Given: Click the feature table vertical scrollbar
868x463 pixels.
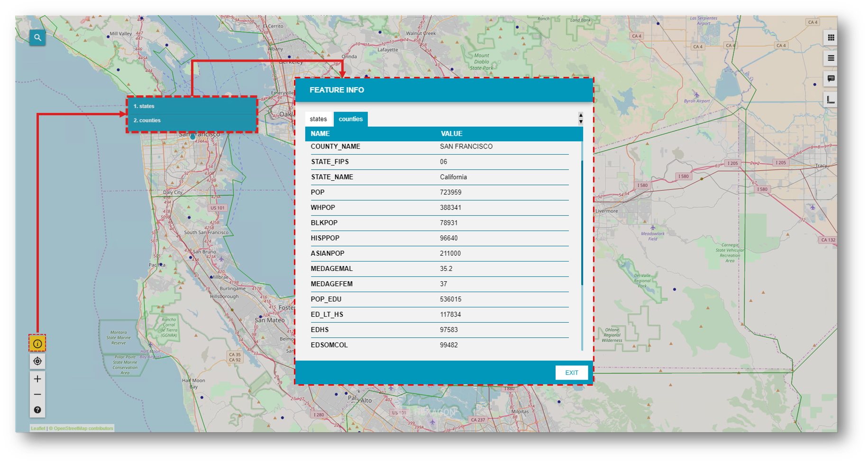Looking at the screenshot, I should pyautogui.click(x=582, y=223).
